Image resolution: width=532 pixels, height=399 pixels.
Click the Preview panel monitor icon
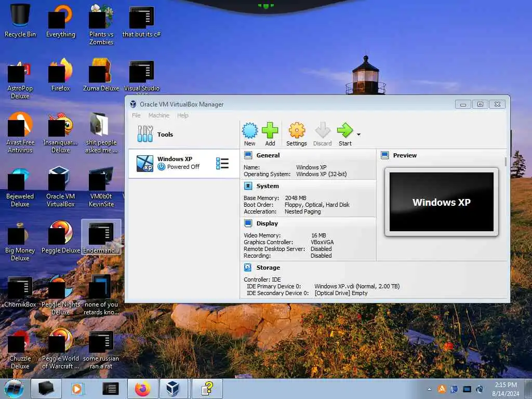(385, 155)
